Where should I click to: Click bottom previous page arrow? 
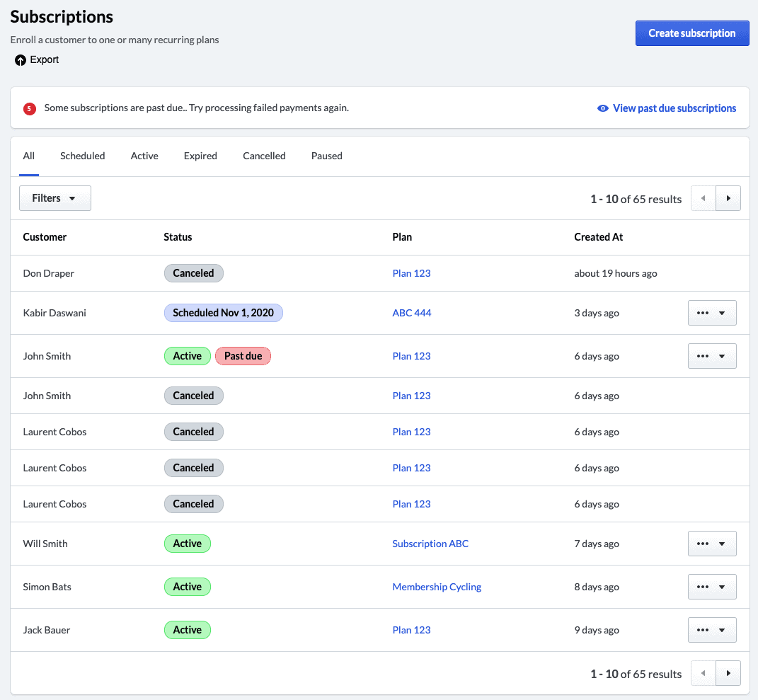[x=703, y=674]
